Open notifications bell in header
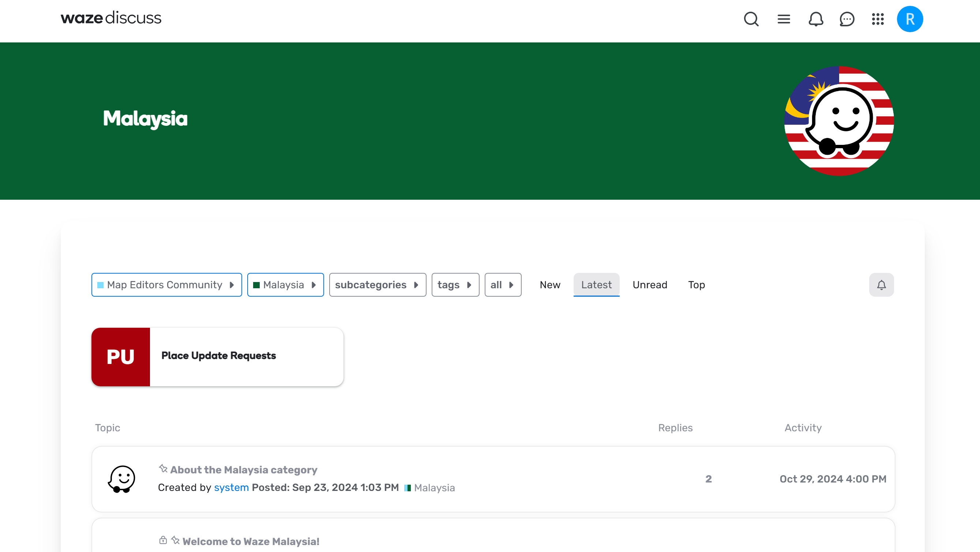Viewport: 980px width, 552px height. [x=816, y=19]
